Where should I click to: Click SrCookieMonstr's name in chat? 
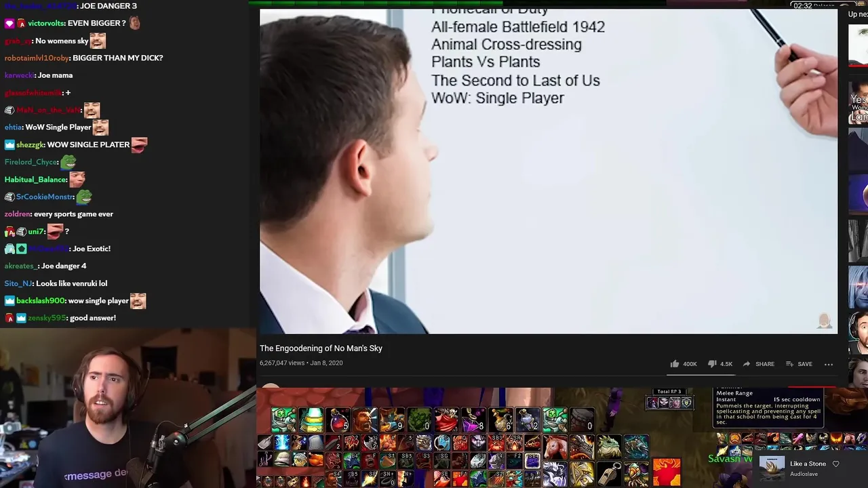(45, 197)
